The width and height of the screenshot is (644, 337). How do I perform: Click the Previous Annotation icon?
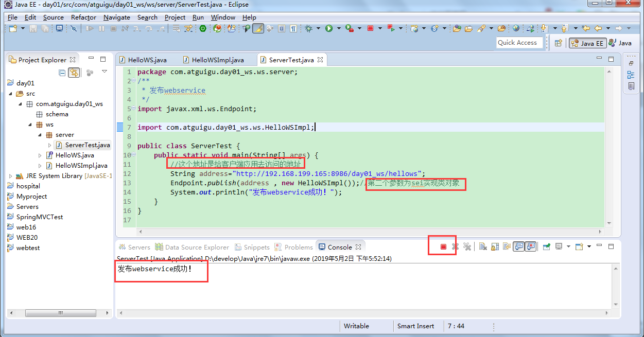pyautogui.click(x=564, y=28)
